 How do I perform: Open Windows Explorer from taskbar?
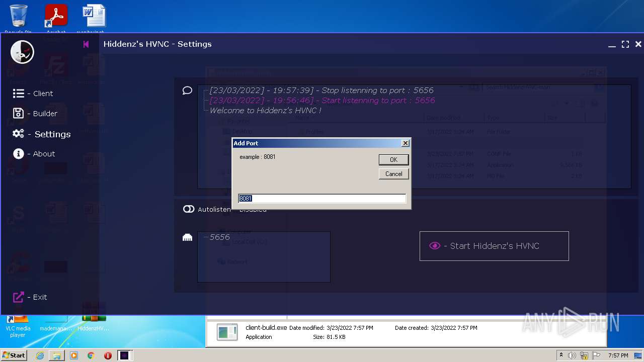pyautogui.click(x=57, y=355)
